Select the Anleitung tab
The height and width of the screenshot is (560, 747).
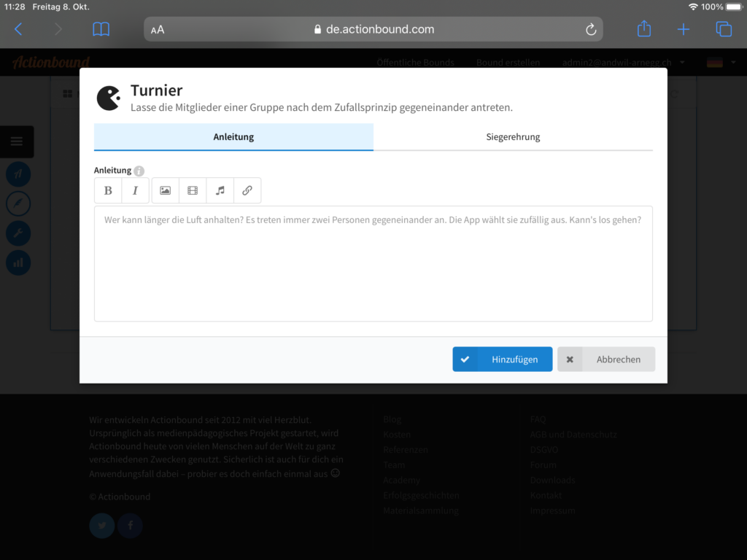click(233, 137)
